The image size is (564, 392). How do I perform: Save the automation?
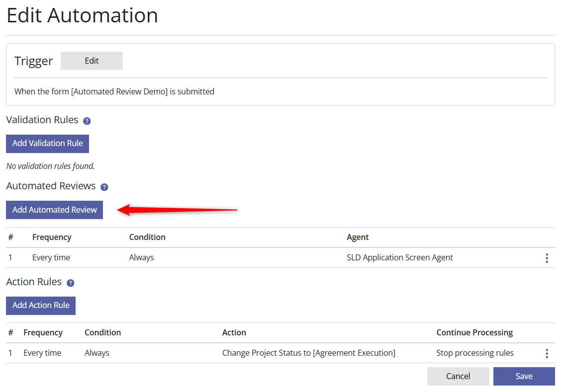(524, 376)
